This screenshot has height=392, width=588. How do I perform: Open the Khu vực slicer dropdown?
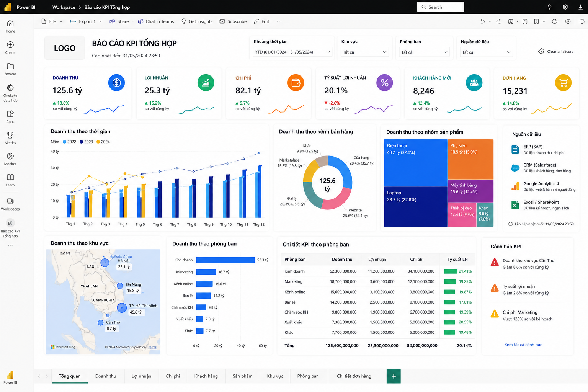(364, 52)
